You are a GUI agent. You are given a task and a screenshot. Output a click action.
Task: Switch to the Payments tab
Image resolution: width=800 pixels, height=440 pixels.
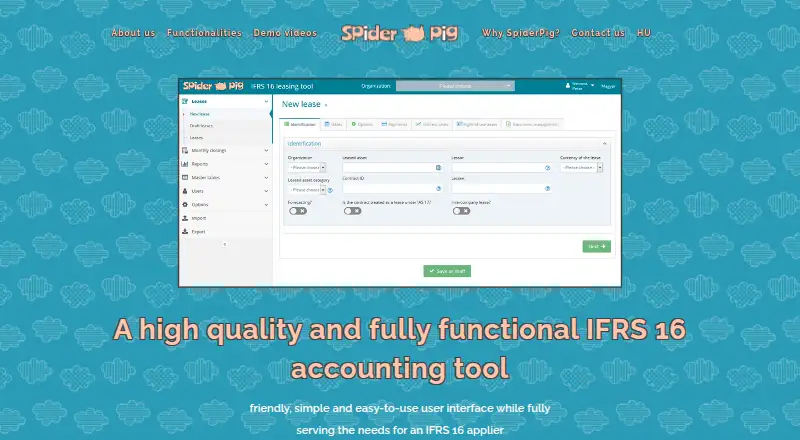(394, 125)
